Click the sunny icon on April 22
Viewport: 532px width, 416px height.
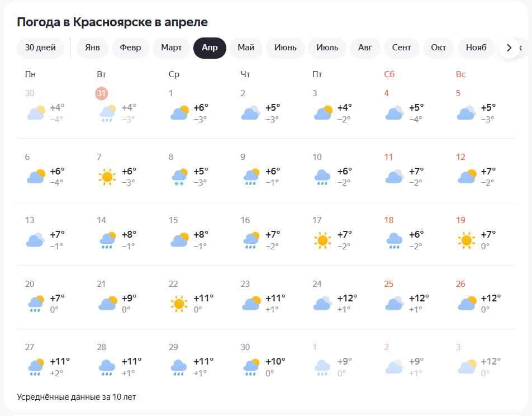point(179,304)
